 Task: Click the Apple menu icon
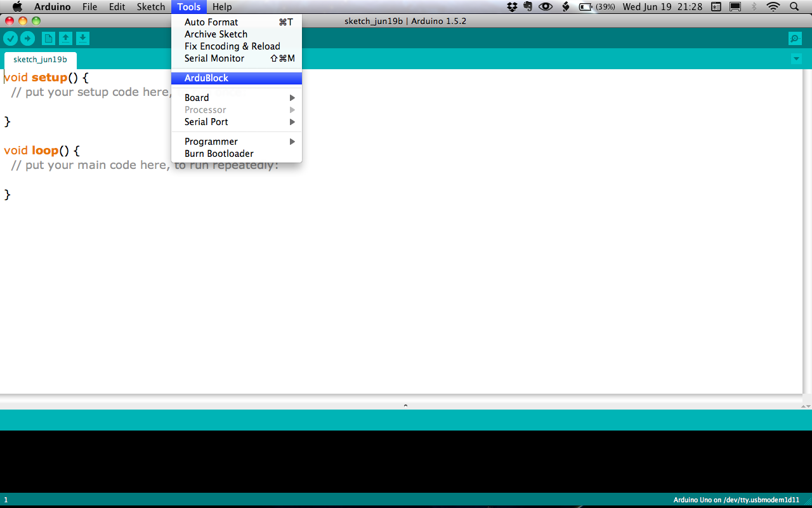(x=18, y=7)
